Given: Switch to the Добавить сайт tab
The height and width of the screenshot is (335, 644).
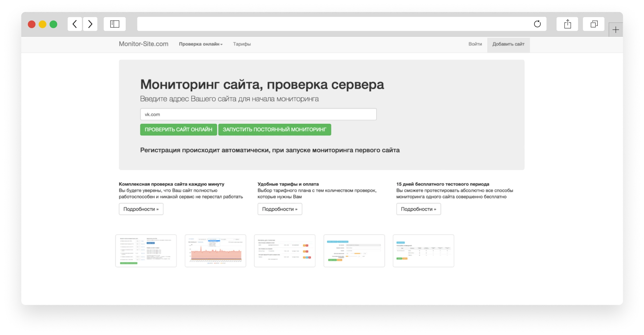Looking at the screenshot, I should (x=508, y=44).
